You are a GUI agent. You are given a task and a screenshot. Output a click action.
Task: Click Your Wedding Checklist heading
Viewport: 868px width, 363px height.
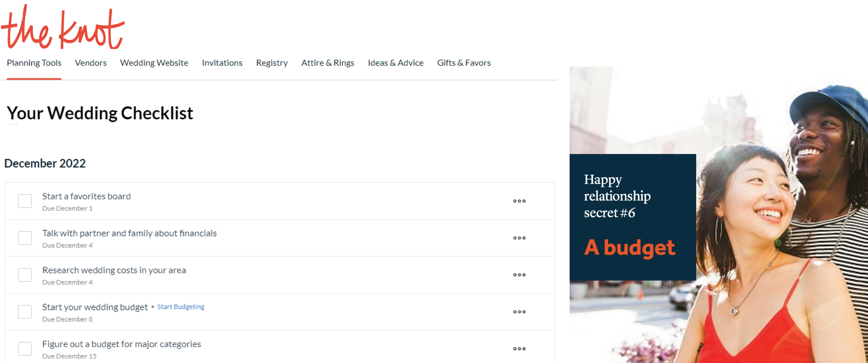tap(100, 113)
